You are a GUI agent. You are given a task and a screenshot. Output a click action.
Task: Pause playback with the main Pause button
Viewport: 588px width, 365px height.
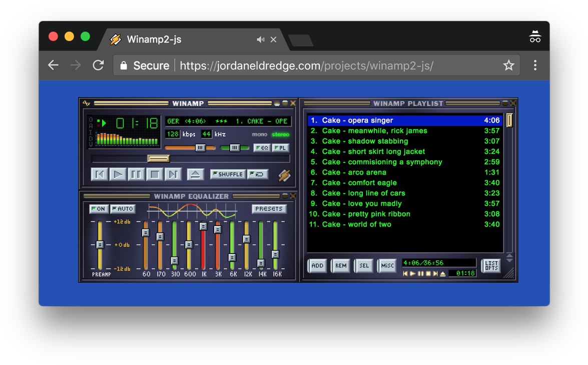tap(136, 174)
